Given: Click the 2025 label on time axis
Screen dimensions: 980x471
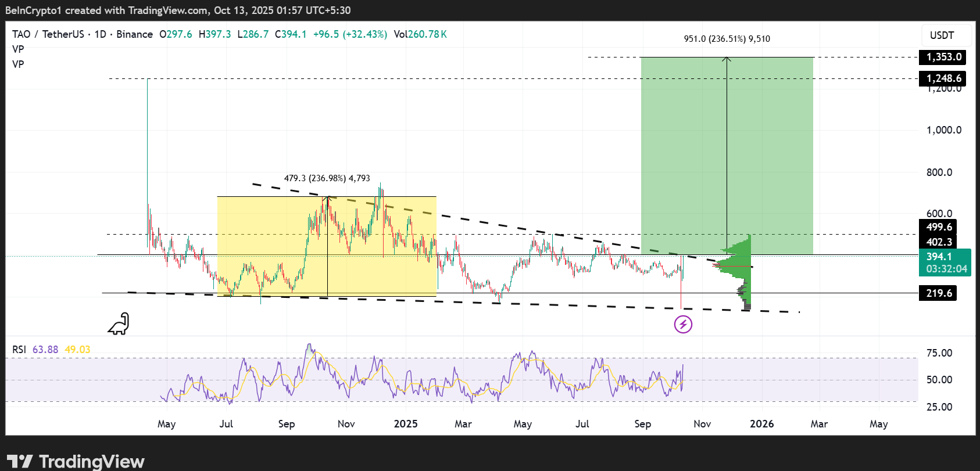Looking at the screenshot, I should pyautogui.click(x=405, y=424).
